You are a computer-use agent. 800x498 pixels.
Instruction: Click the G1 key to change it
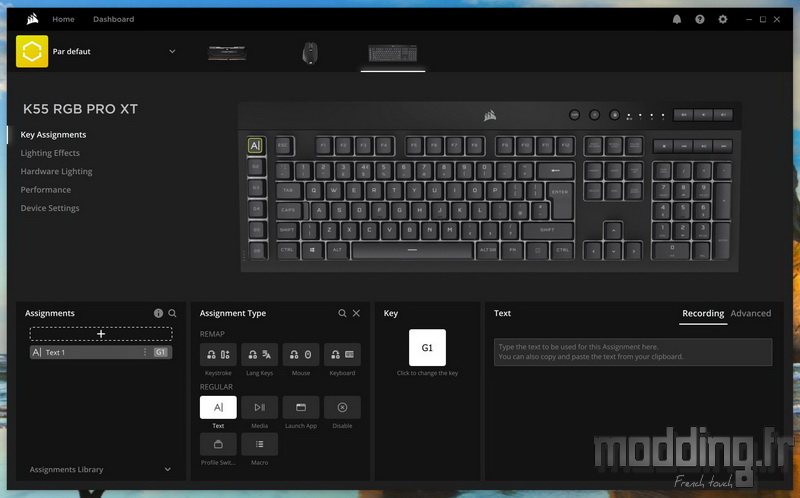427,347
